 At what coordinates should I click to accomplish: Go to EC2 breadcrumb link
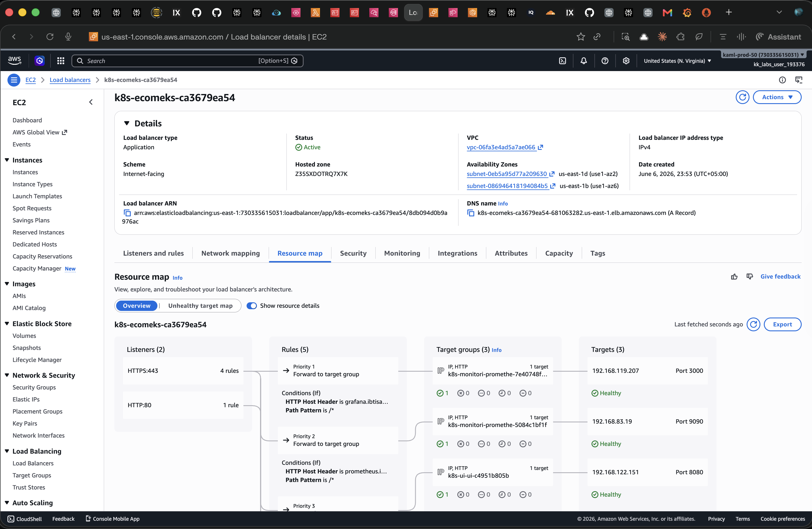pyautogui.click(x=30, y=80)
